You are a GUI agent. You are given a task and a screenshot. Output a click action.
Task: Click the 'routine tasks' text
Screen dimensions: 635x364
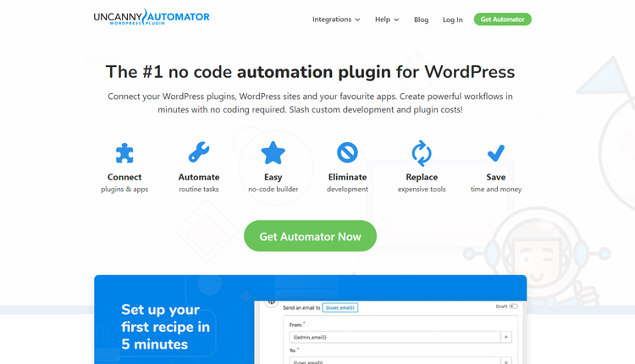[x=199, y=189]
